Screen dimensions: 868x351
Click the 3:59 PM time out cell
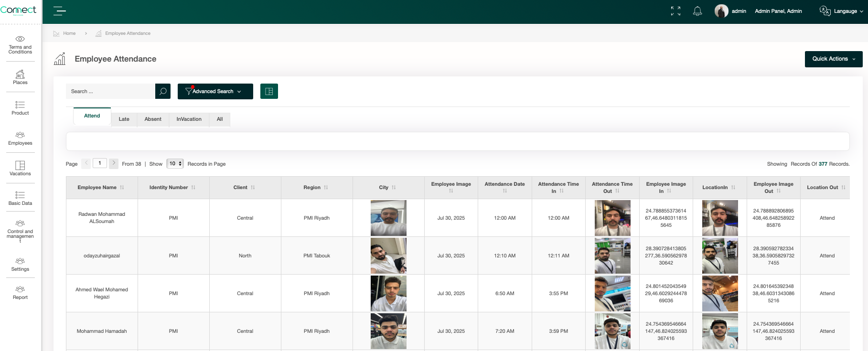pyautogui.click(x=558, y=331)
